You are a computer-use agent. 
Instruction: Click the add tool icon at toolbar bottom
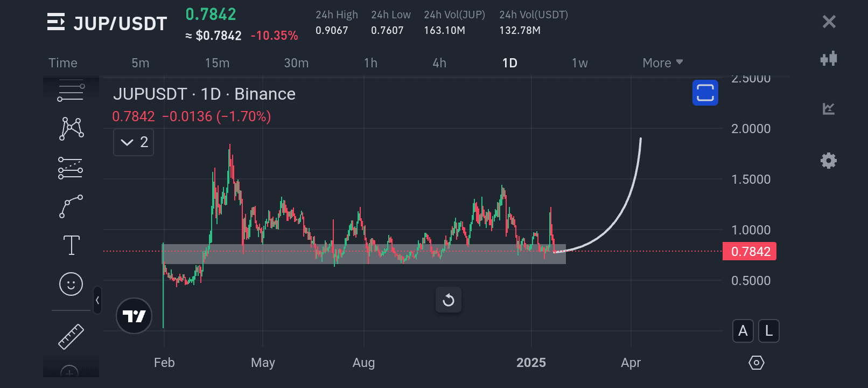pos(70,371)
